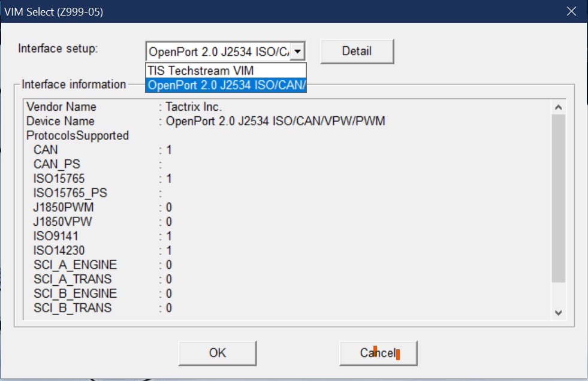Select the Vendor Name row label
The width and height of the screenshot is (588, 381).
coord(61,107)
